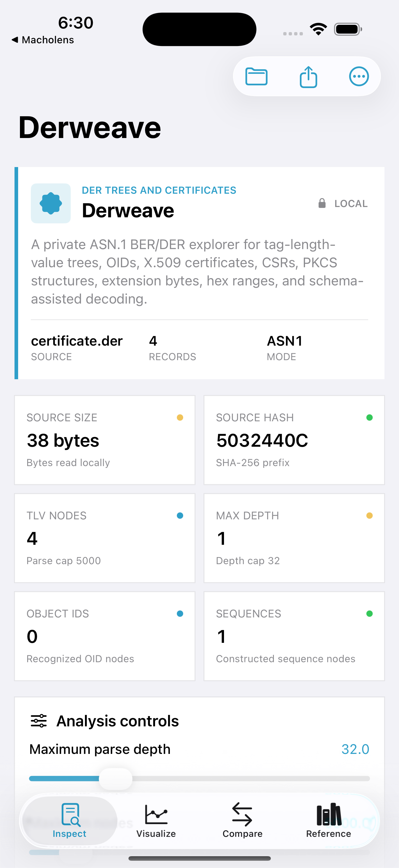
Task: Tap the Depth cap 32 caption
Action: point(248,561)
